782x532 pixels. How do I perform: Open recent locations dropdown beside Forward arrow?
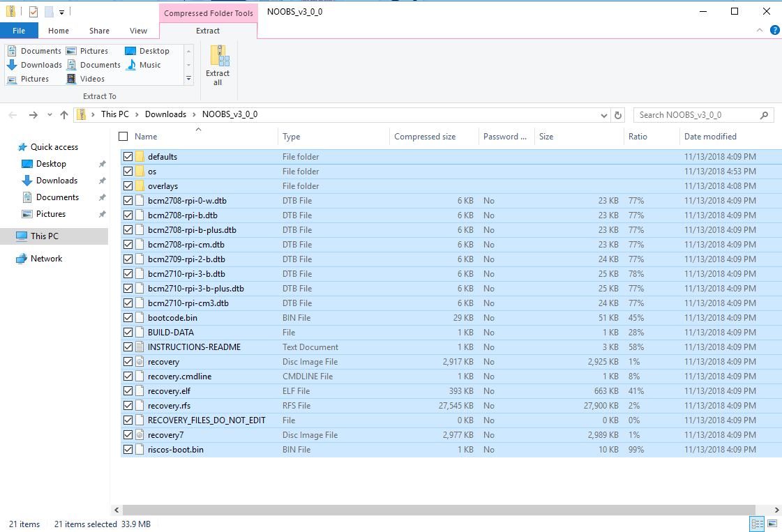[x=50, y=115]
